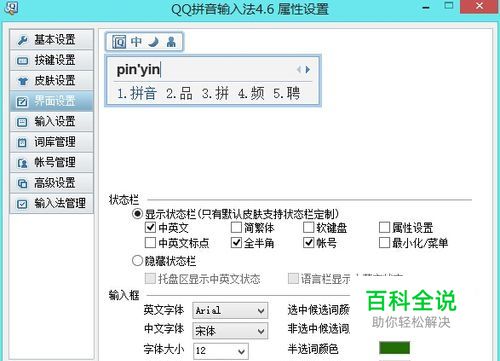Screen dimensions: 500x361
Task: Click candidate 2.品 in preview
Action: pos(179,93)
